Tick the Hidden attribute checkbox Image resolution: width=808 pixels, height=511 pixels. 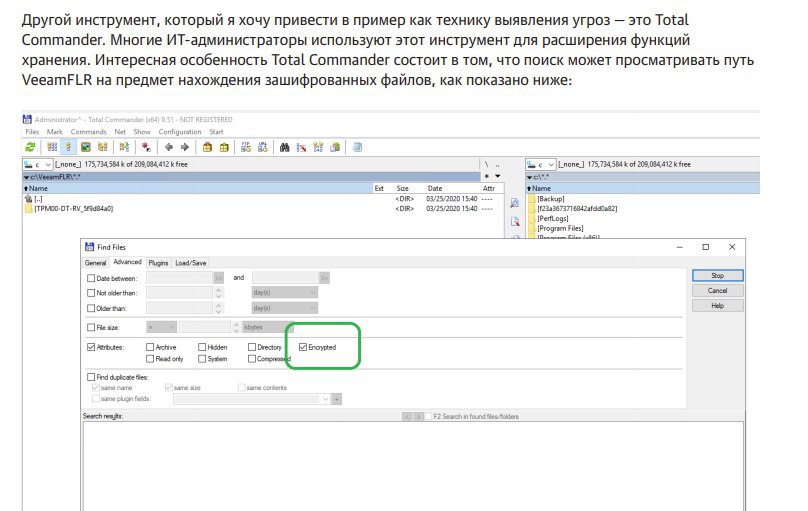202,347
